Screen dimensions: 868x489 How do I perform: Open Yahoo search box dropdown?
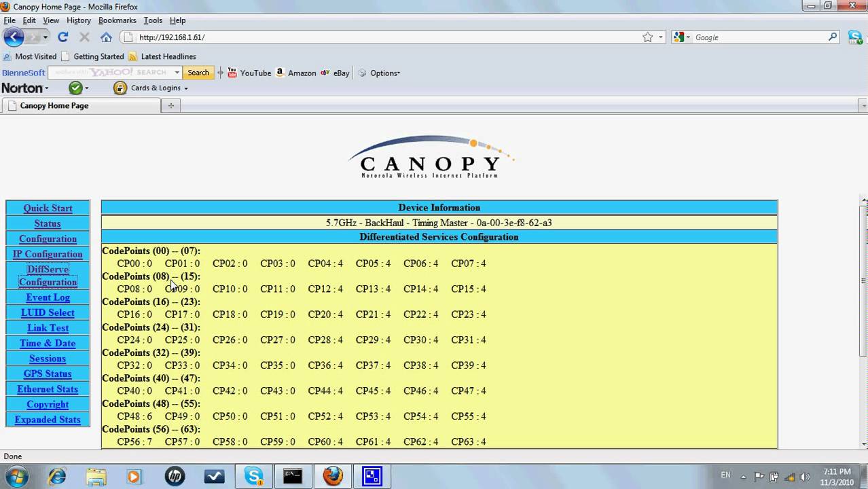(177, 73)
